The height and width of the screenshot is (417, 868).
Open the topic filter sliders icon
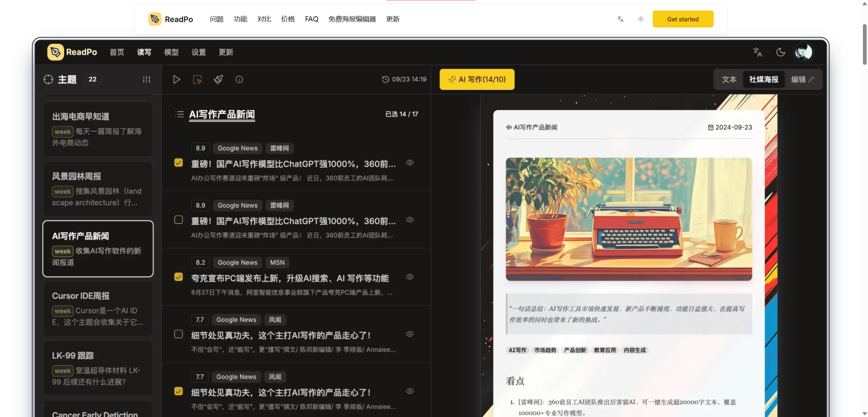147,79
